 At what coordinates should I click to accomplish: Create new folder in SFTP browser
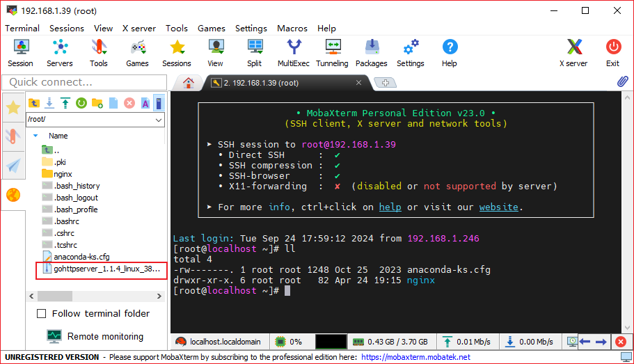(x=97, y=103)
